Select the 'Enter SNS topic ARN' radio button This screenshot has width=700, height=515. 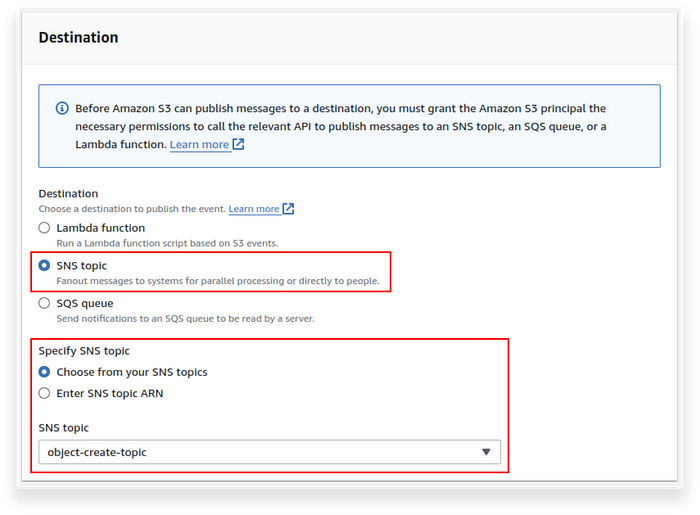click(44, 393)
